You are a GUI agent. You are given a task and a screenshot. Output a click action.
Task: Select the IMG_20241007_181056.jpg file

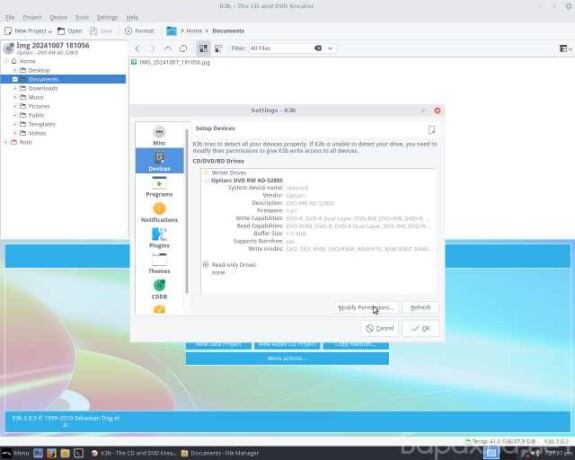[x=171, y=62]
